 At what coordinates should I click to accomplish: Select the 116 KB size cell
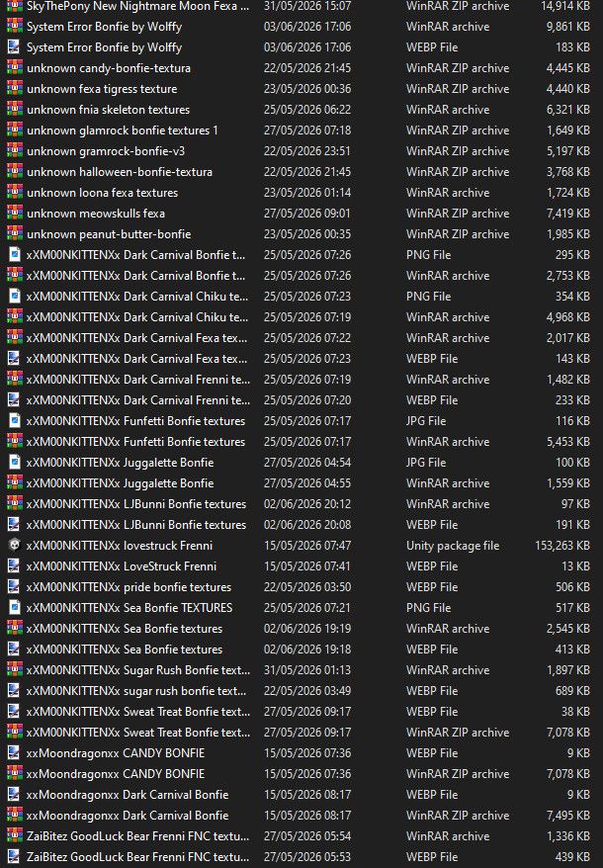[572, 421]
